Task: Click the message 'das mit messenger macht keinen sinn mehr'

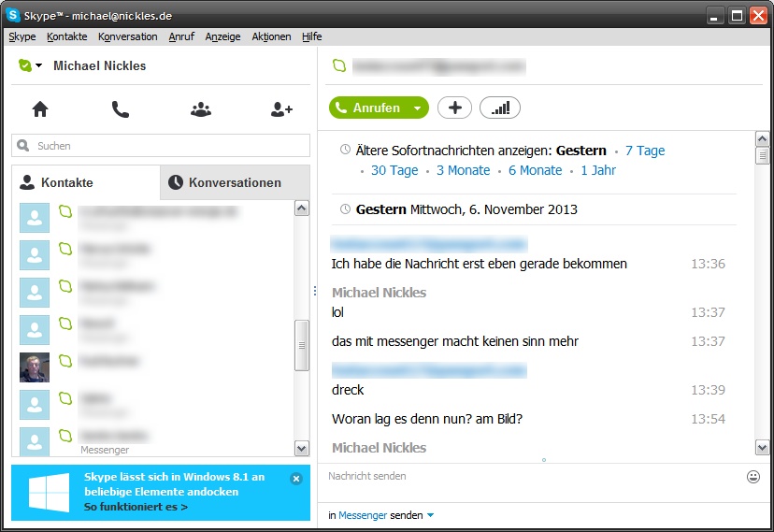Action: (454, 341)
